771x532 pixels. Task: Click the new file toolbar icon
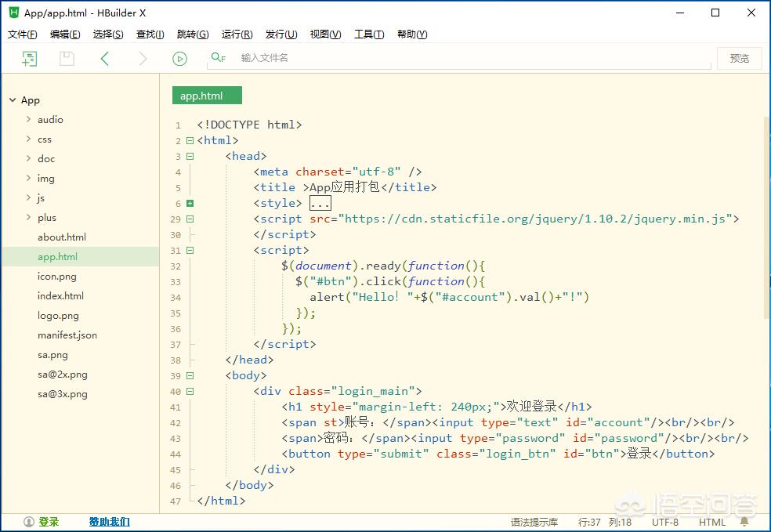pos(30,59)
